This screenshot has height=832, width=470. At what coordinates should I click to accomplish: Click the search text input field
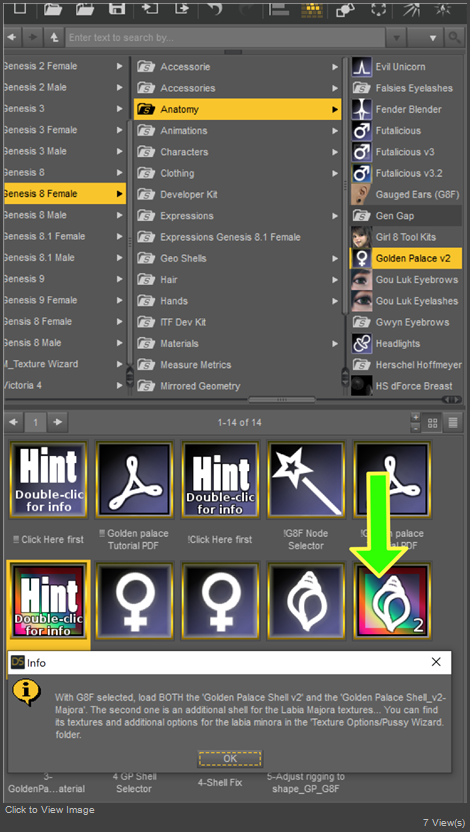coord(225,38)
